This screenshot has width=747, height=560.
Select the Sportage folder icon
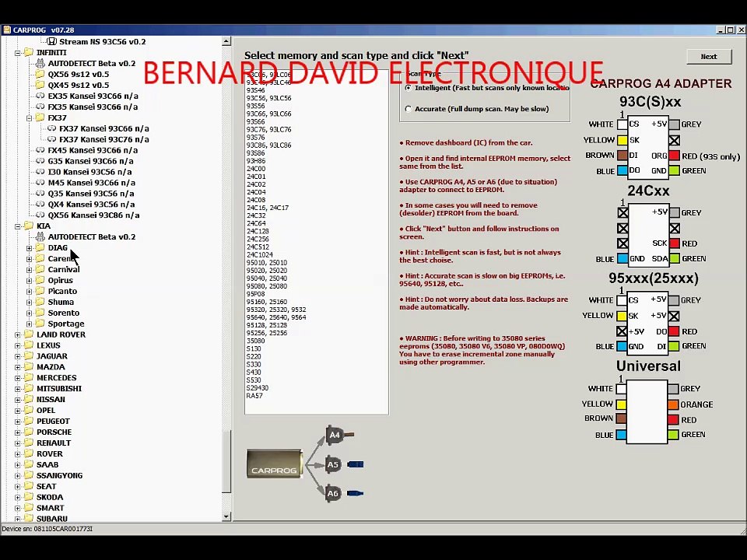[x=40, y=324]
